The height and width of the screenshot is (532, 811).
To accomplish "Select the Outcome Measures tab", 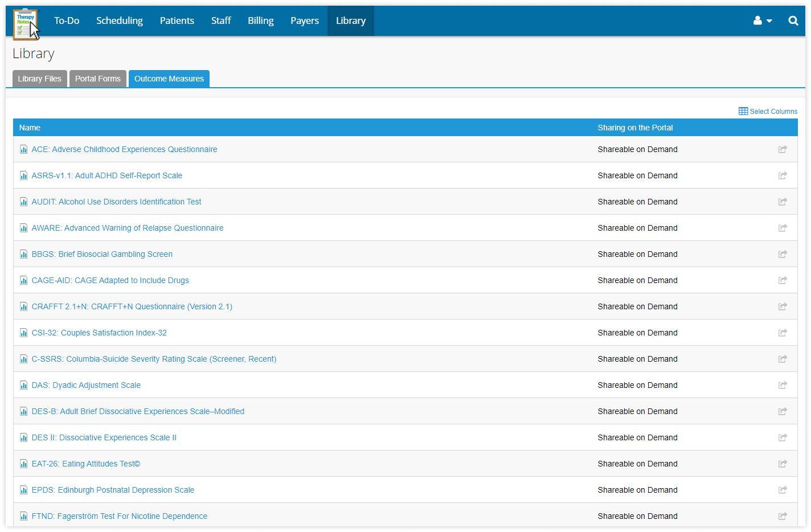I will (169, 79).
